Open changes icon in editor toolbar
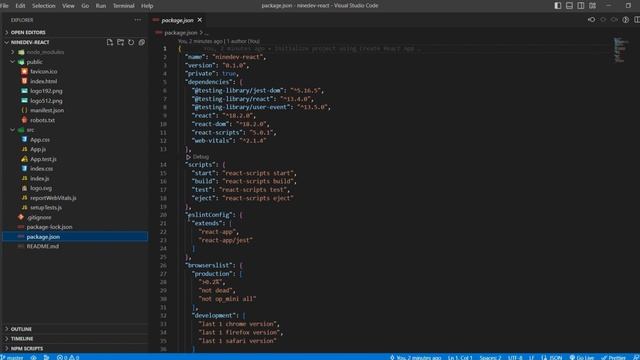Image resolution: width=640 pixels, height=360 pixels. click(x=591, y=20)
